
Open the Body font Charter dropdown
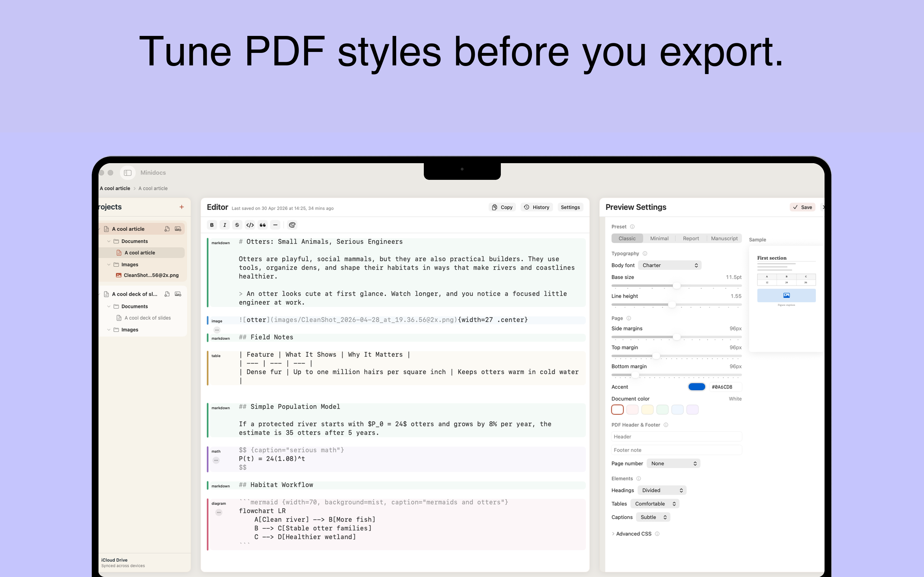670,265
